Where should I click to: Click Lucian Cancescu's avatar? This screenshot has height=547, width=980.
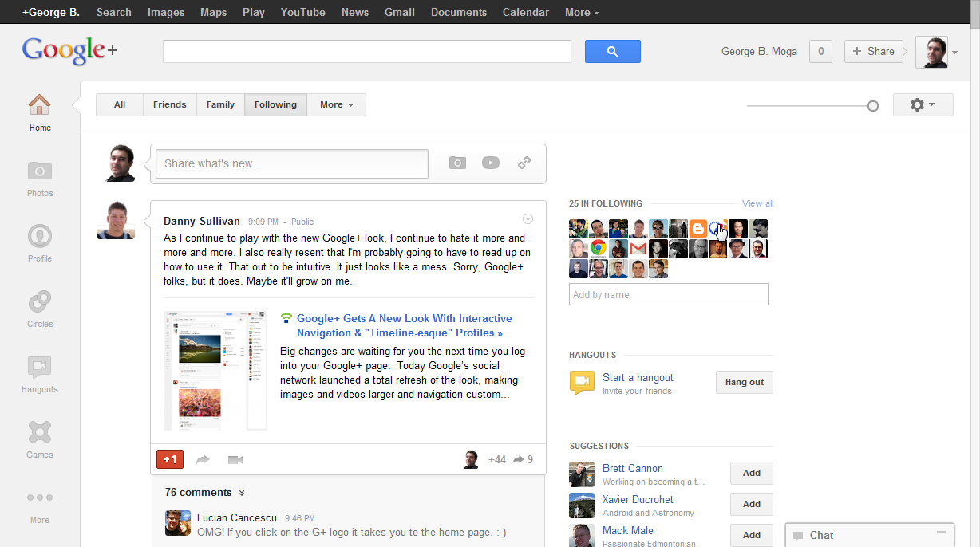click(x=178, y=523)
